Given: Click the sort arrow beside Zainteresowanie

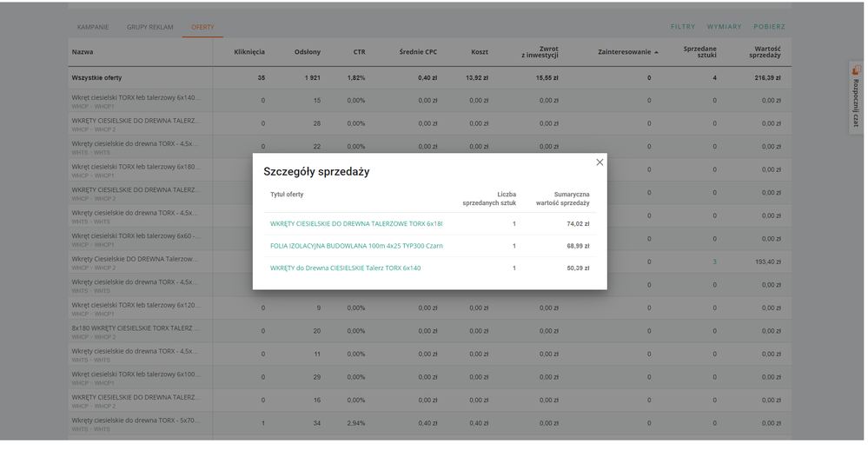Looking at the screenshot, I should click(657, 53).
